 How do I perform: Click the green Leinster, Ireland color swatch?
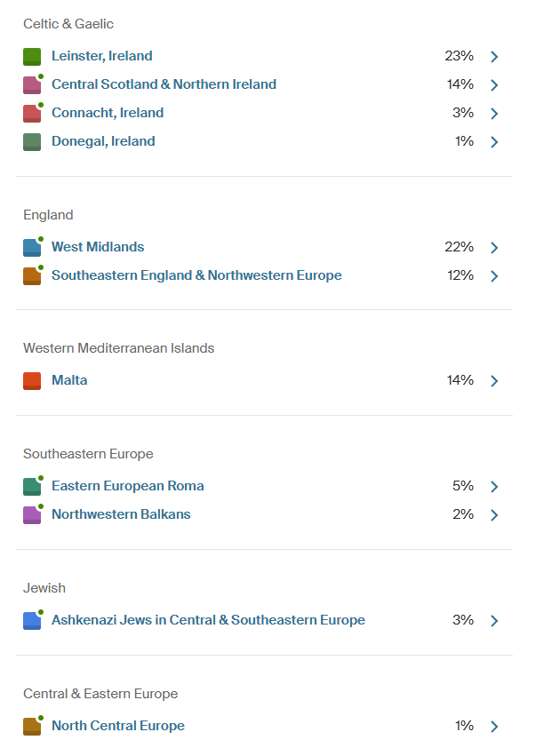pyautogui.click(x=32, y=57)
